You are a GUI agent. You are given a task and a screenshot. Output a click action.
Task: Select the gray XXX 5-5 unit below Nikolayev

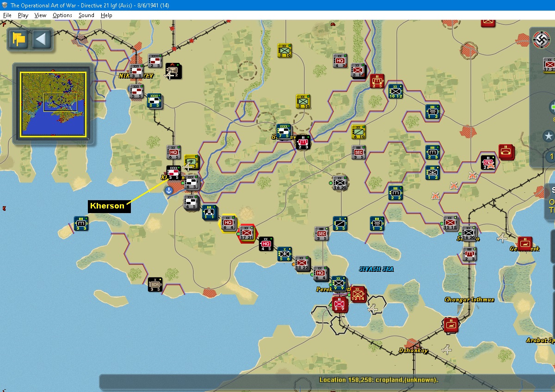(x=136, y=91)
